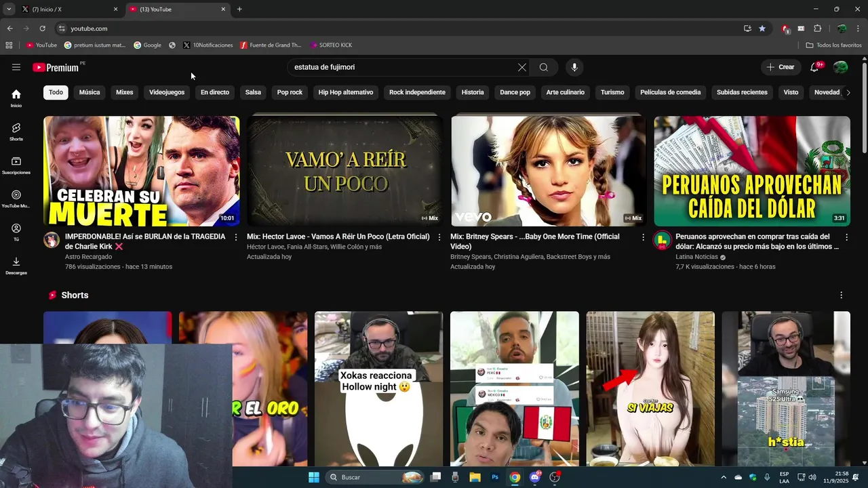This screenshot has width=868, height=488.
Task: Reload the page
Action: click(x=42, y=28)
